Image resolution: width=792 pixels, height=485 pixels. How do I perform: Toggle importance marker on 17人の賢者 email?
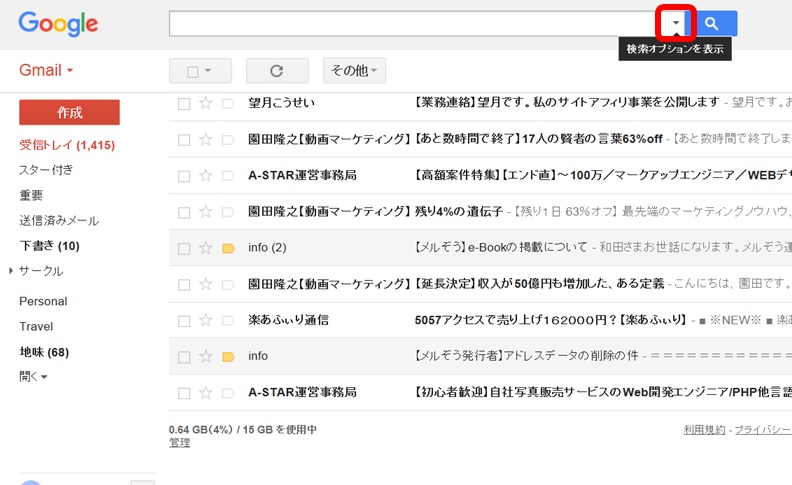point(228,140)
